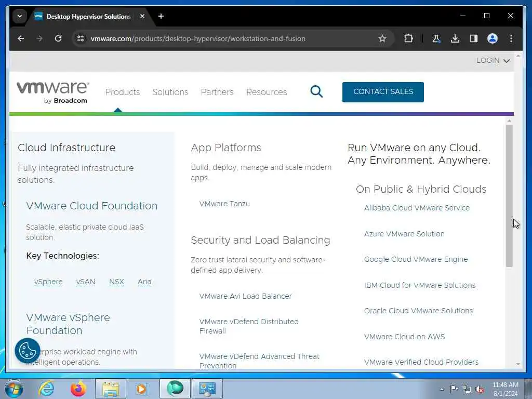Open the Downloads icon in toolbar

455,38
